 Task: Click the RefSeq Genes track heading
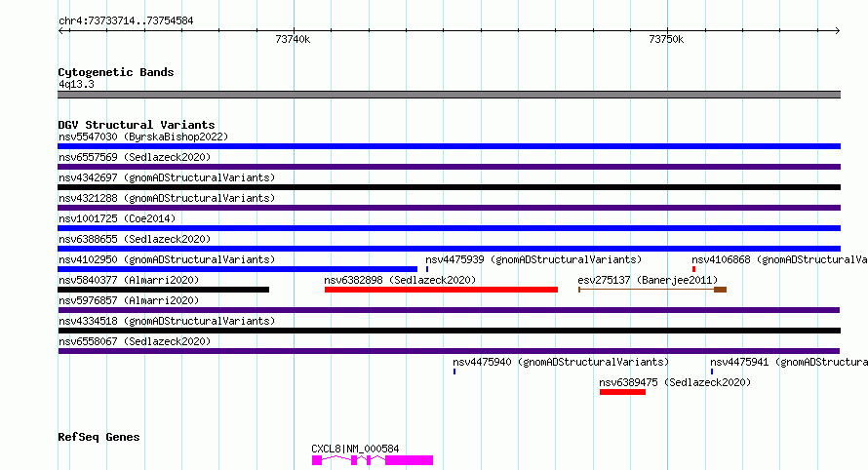pyautogui.click(x=99, y=437)
